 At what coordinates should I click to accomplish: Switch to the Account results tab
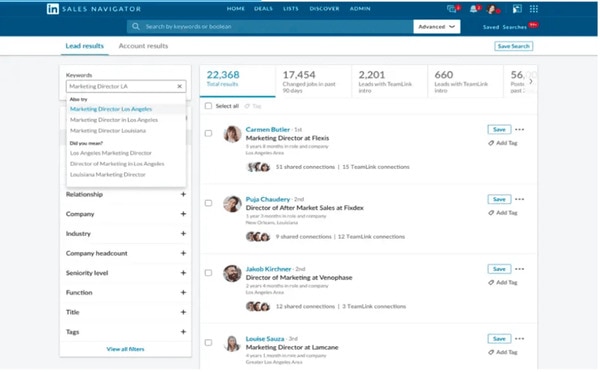point(143,46)
